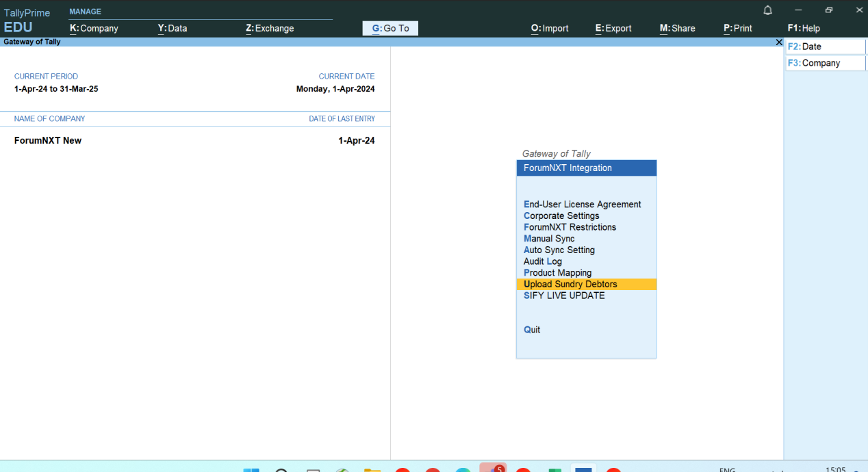The height and width of the screenshot is (472, 868).
Task: Open the M: Share menu
Action: (677, 28)
